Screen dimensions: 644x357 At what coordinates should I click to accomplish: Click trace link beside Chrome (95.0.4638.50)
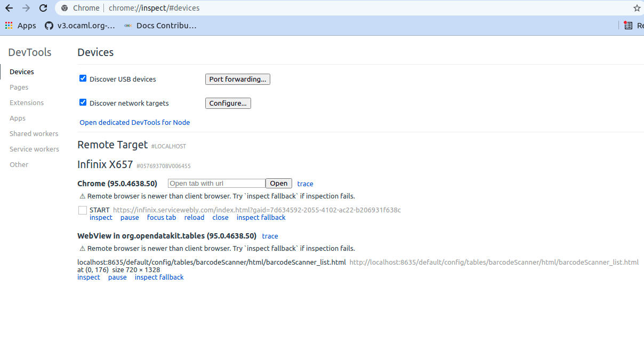[x=305, y=184]
